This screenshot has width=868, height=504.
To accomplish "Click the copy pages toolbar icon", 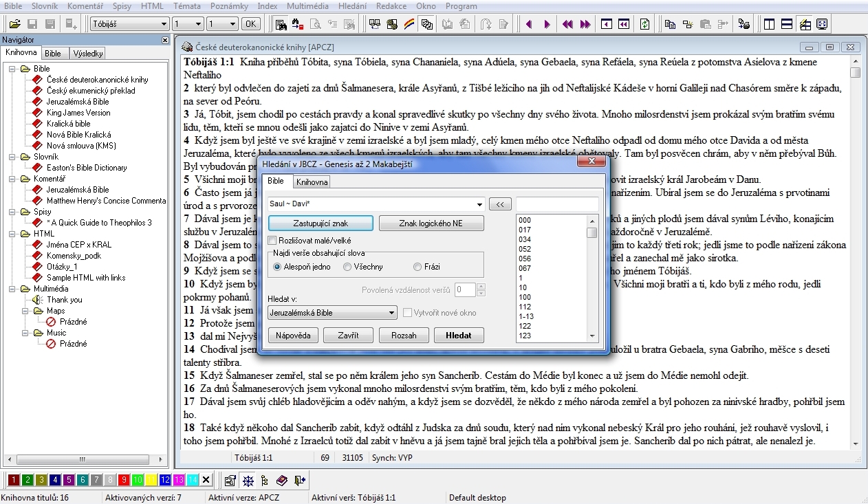I will (670, 24).
